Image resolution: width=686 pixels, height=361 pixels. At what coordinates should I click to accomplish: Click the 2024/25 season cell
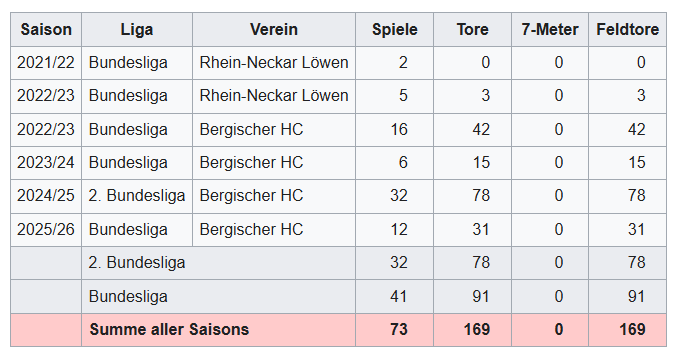pyautogui.click(x=46, y=195)
